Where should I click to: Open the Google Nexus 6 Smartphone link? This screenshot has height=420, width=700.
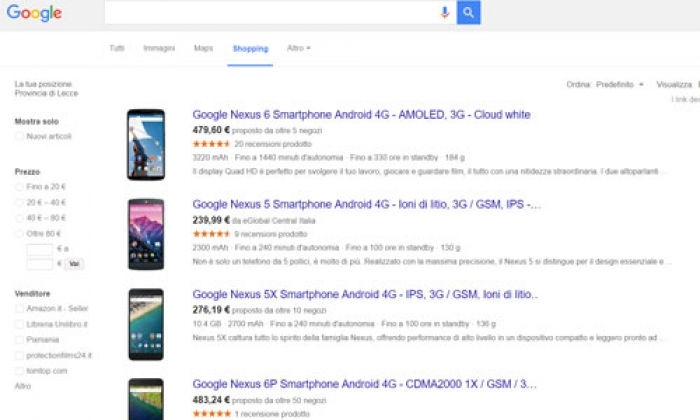point(361,115)
